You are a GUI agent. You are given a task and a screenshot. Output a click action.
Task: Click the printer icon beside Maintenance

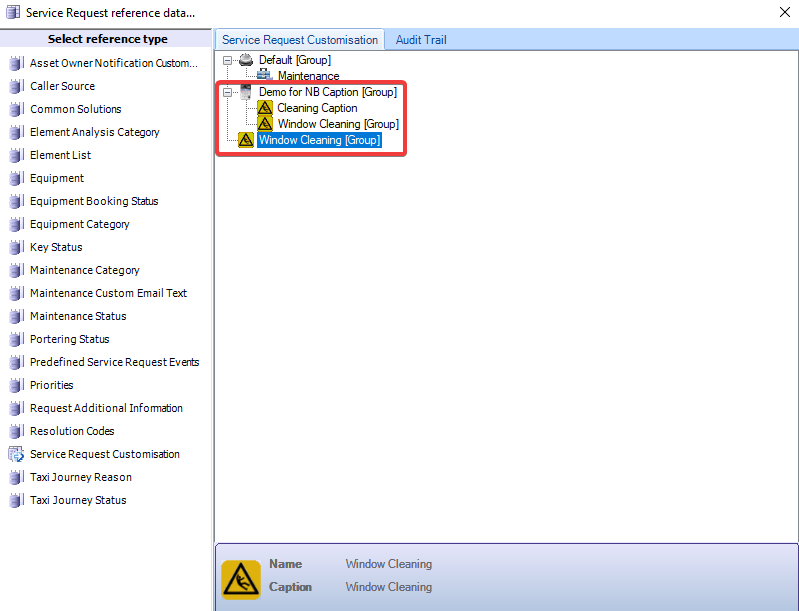(x=265, y=76)
